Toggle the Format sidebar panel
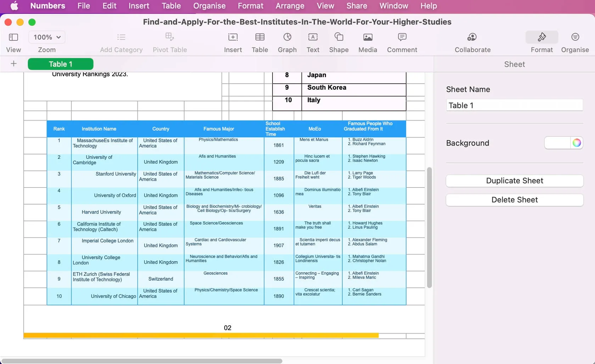This screenshot has height=364, width=595. [x=541, y=37]
